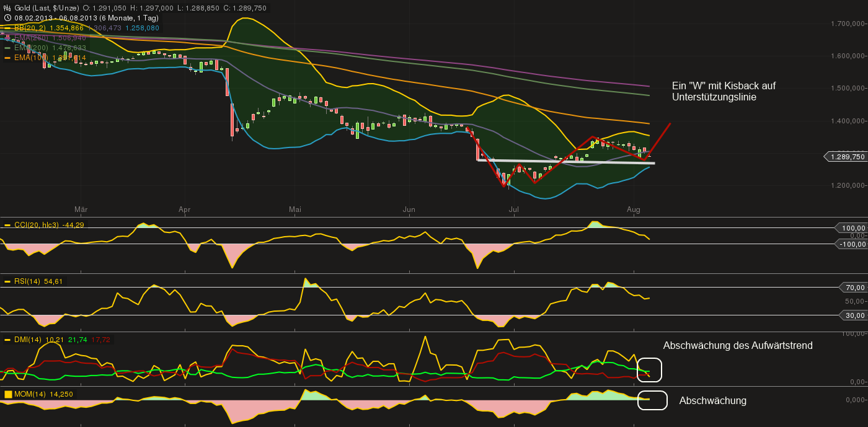
Task: Click the 1.200,000 price axis label
Action: [x=849, y=185]
